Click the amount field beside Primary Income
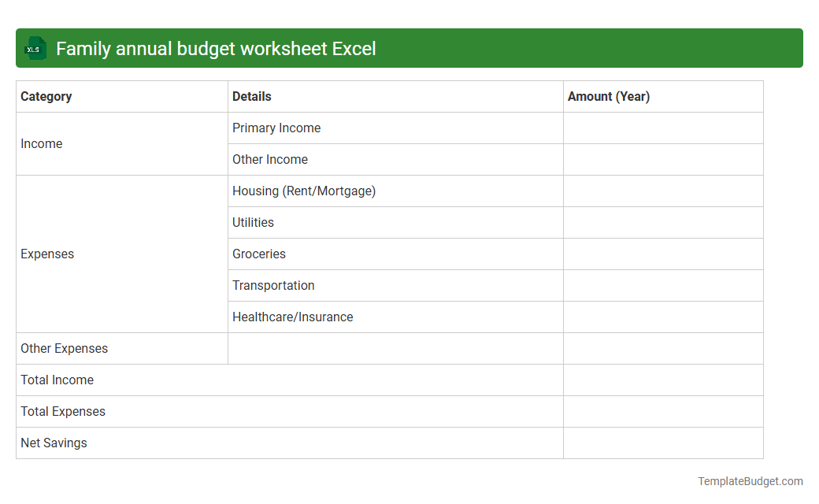The height and width of the screenshot is (504, 819). [x=663, y=128]
